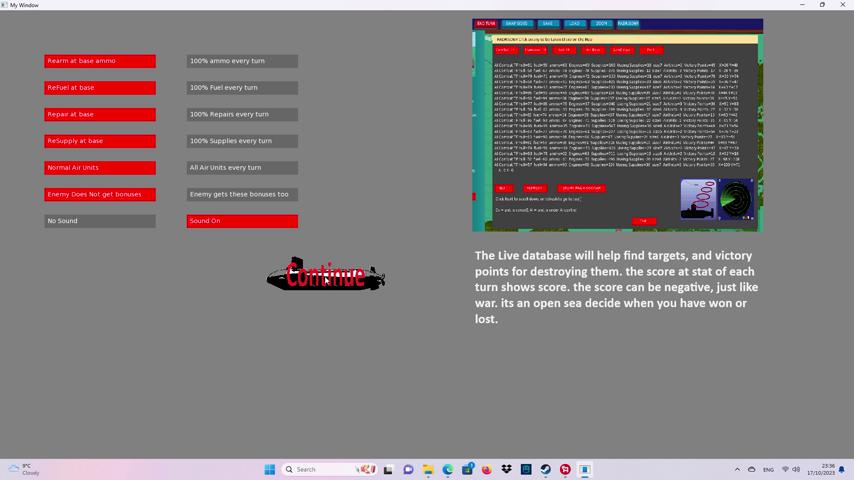
Task: Select the Sound On option
Action: tap(242, 221)
